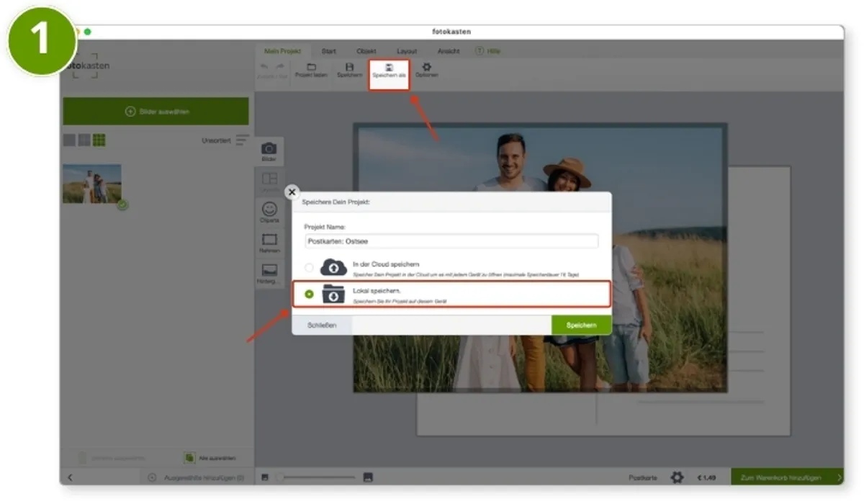The height and width of the screenshot is (504, 864).
Task: Switch to large thumbnail view
Action: tap(69, 140)
